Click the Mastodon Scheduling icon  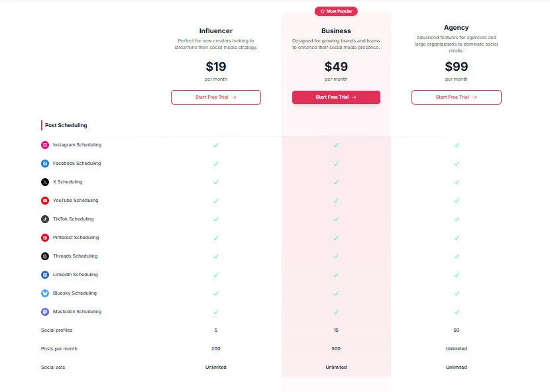click(45, 311)
